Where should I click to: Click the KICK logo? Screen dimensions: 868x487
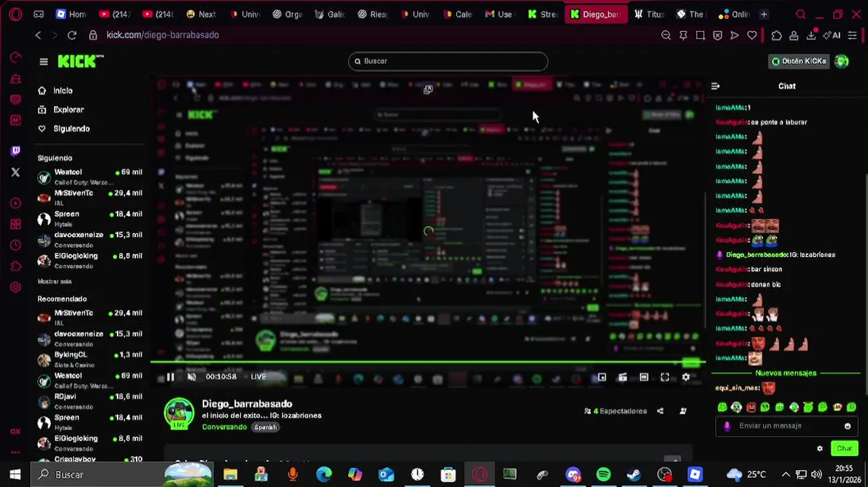pyautogui.click(x=80, y=62)
